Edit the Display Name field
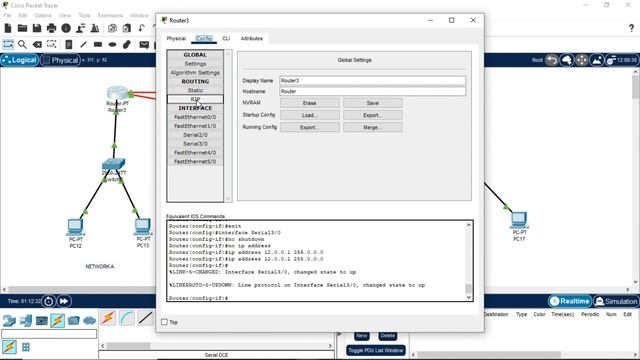640x360 pixels. [372, 80]
